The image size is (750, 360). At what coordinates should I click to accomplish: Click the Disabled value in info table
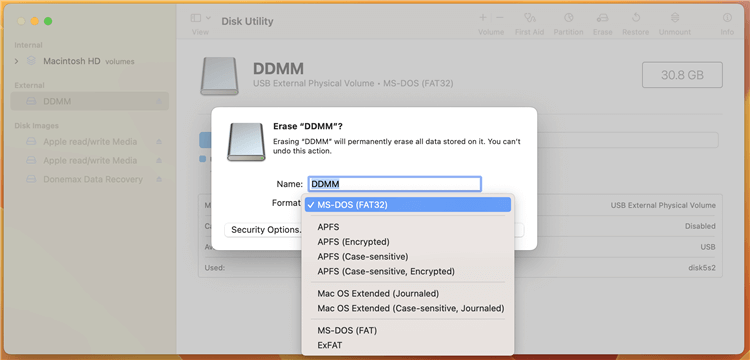700,226
